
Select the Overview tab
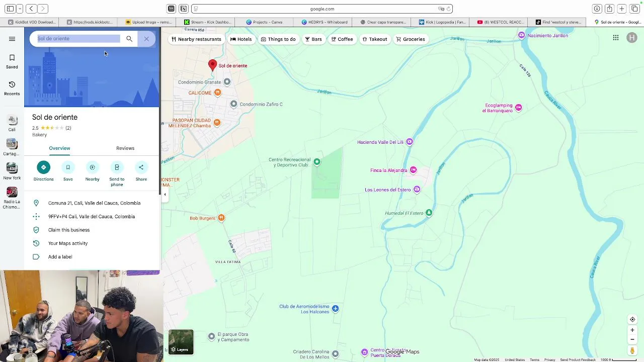pos(59,148)
